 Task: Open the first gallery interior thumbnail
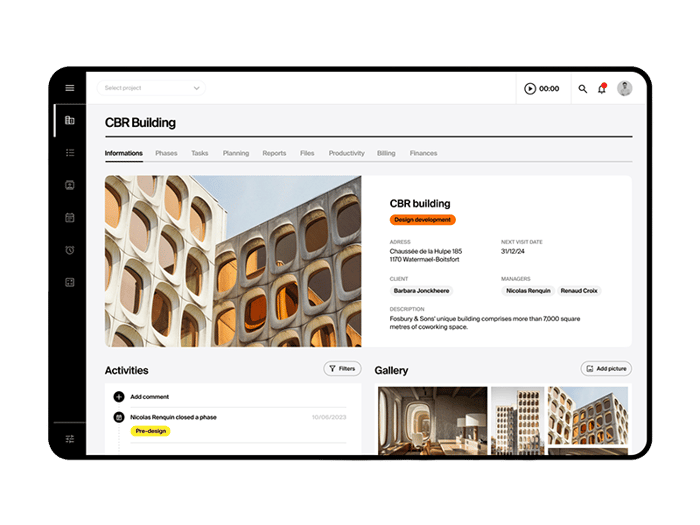[432, 421]
